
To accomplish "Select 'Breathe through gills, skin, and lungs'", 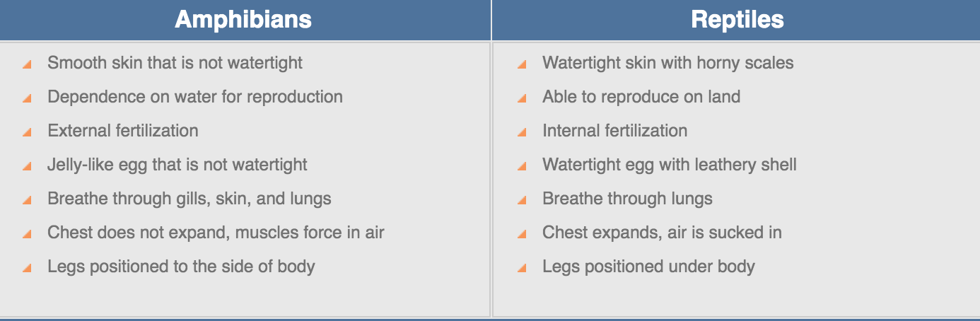I will pos(189,199).
